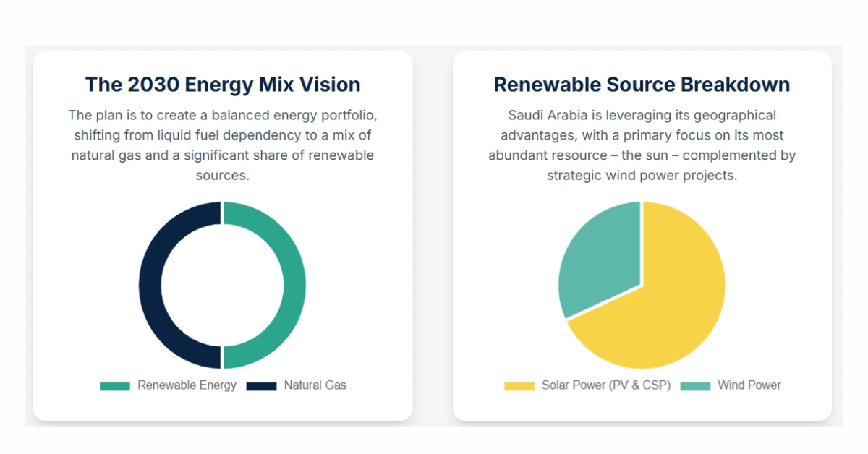Click the yellow Solar Power legend swatch
Screen dimensions: 868x454
click(519, 386)
